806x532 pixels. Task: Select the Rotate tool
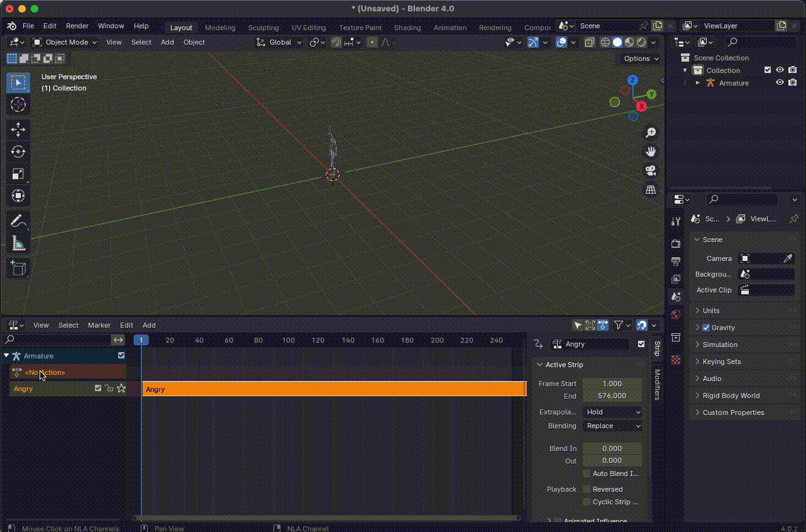pos(18,152)
